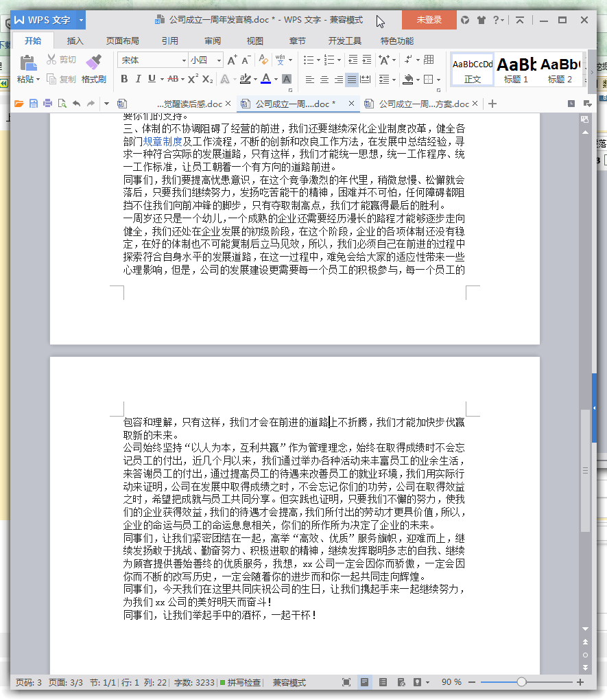Open the 页面布局 ribbon tab
This screenshot has width=607, height=700.
[122, 41]
